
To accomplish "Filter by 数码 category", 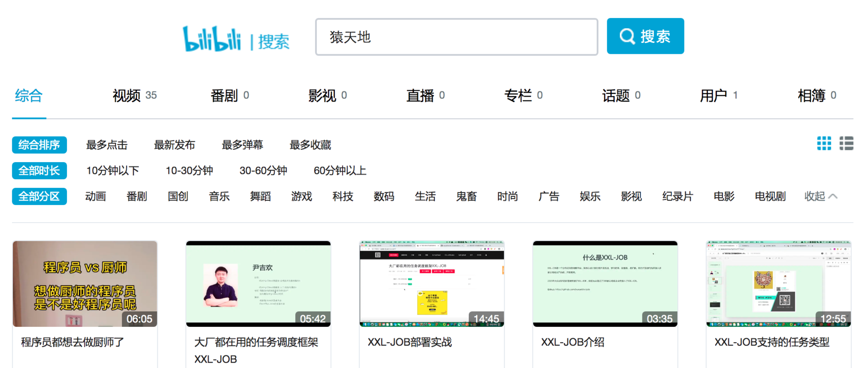I will coord(384,196).
